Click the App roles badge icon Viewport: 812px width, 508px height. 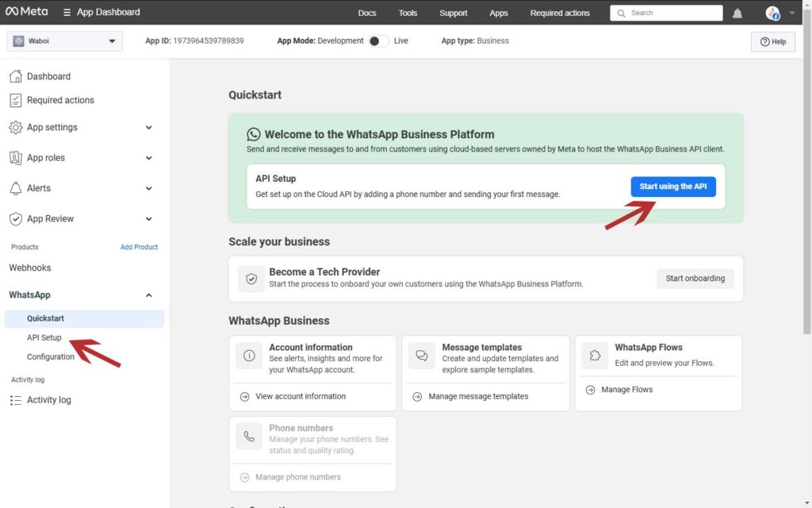point(16,158)
